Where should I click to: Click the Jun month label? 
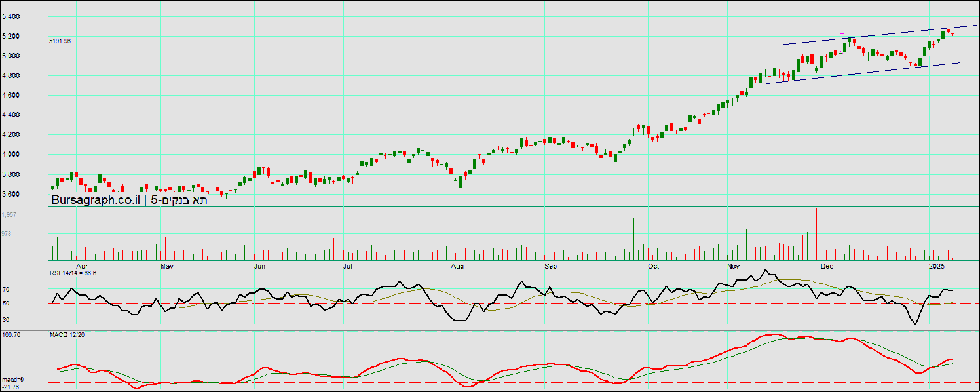pos(260,267)
